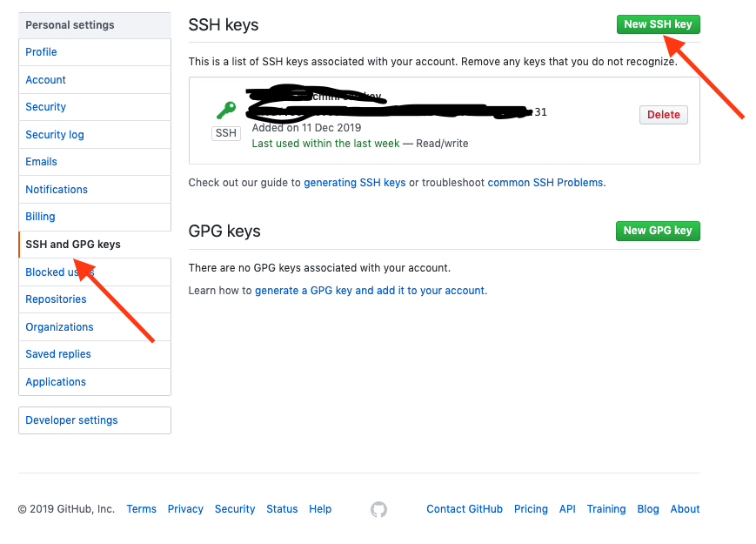Open Notifications settings
Screen dimensions: 756x544
(57, 190)
